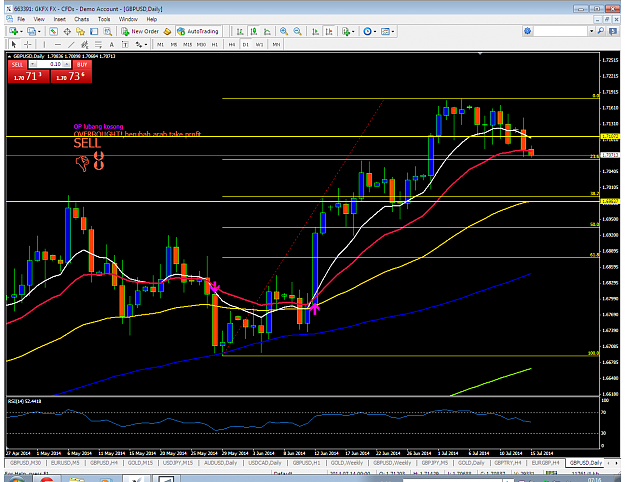
Task: Select the Text Label tool
Action: [125, 44]
